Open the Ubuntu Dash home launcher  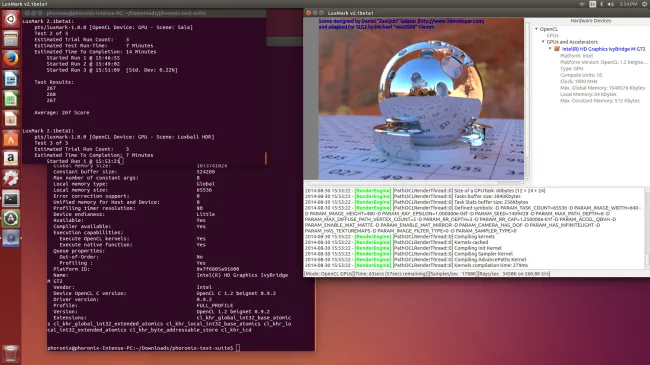11,19
